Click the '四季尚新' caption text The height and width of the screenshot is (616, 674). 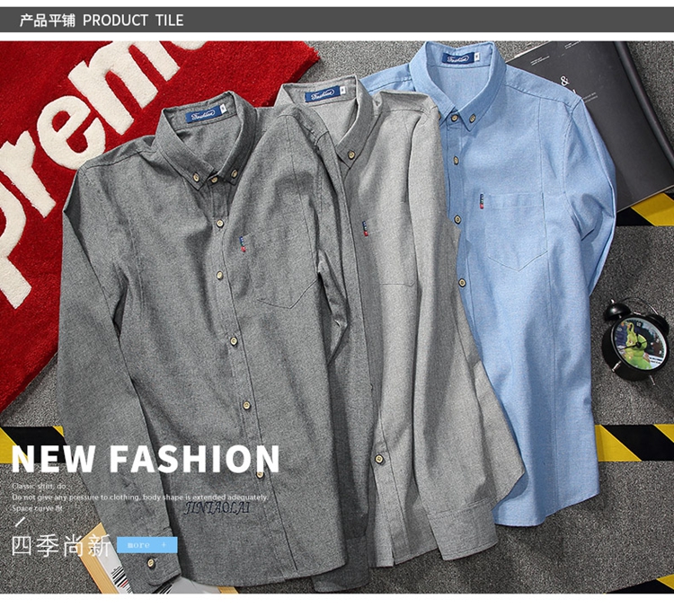pos(60,546)
